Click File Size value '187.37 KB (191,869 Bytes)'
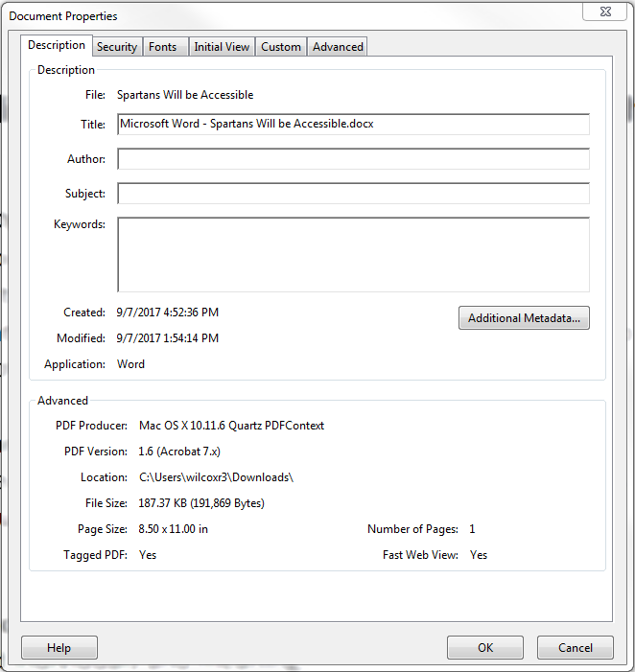This screenshot has height=672, width=635. 201,503
